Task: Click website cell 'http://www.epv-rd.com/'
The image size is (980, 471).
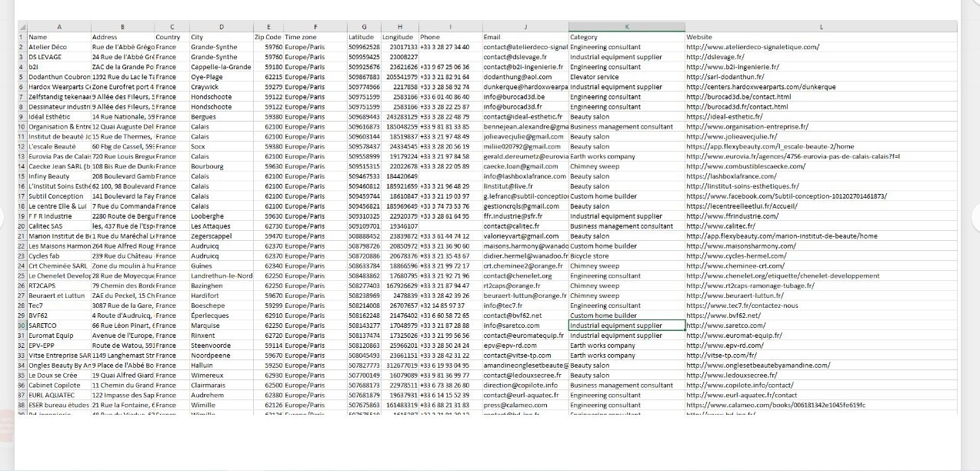Action: (821, 346)
